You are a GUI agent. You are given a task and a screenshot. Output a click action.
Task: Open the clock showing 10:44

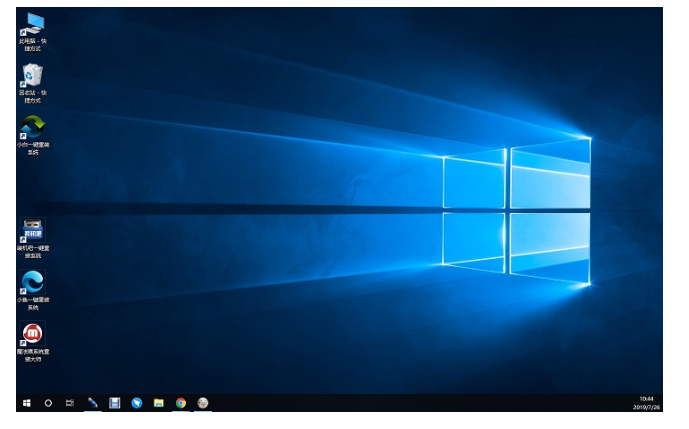pos(645,402)
